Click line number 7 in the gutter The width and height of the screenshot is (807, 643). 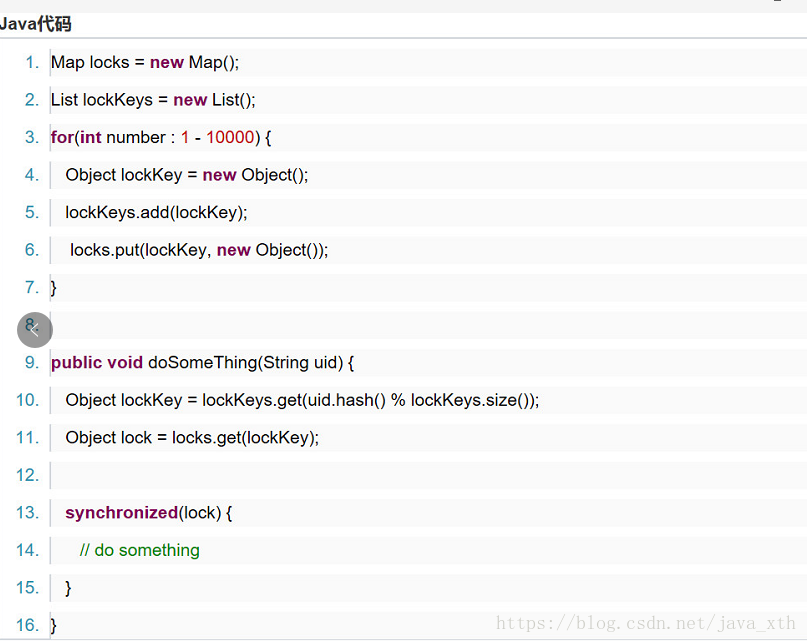click(x=32, y=287)
